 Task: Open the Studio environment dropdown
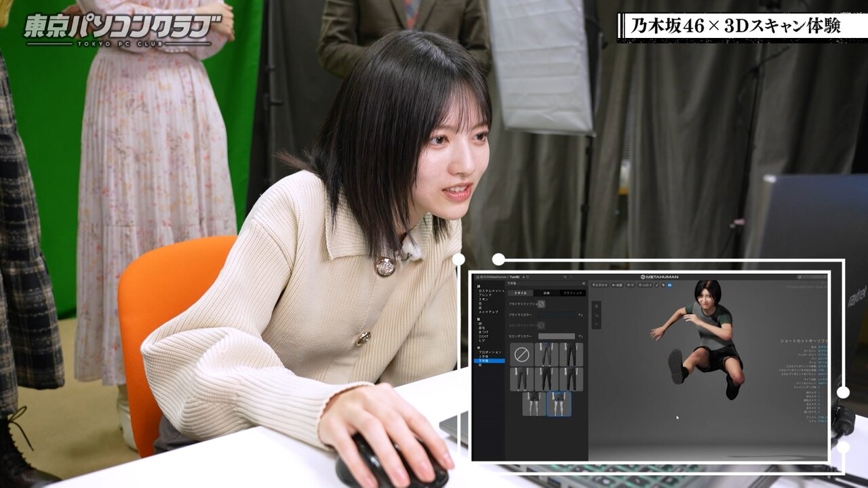600,285
